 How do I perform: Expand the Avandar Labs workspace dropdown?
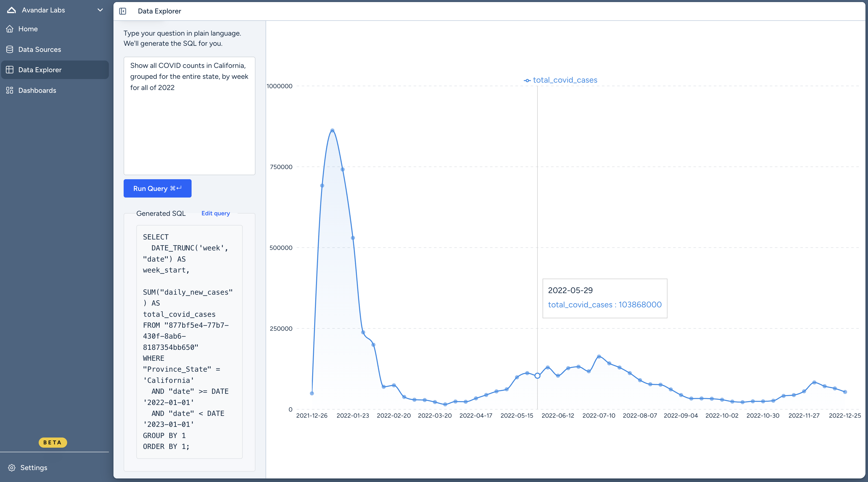(x=100, y=10)
